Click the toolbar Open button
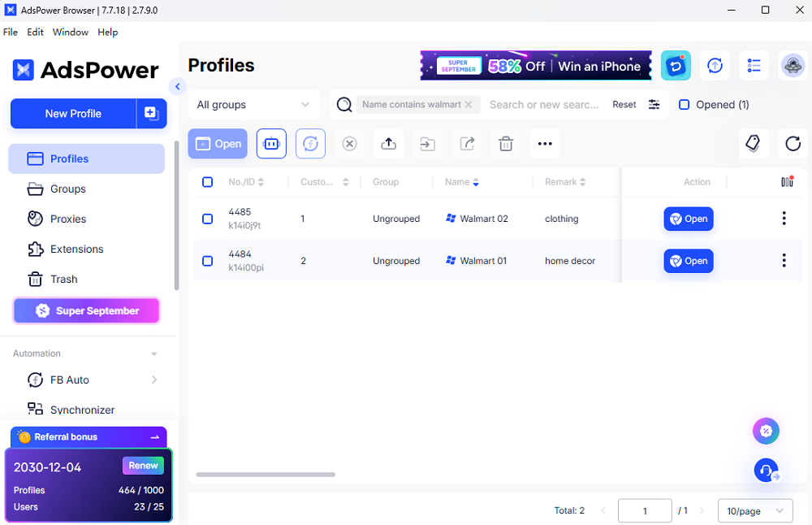This screenshot has height=525, width=812. coord(218,144)
